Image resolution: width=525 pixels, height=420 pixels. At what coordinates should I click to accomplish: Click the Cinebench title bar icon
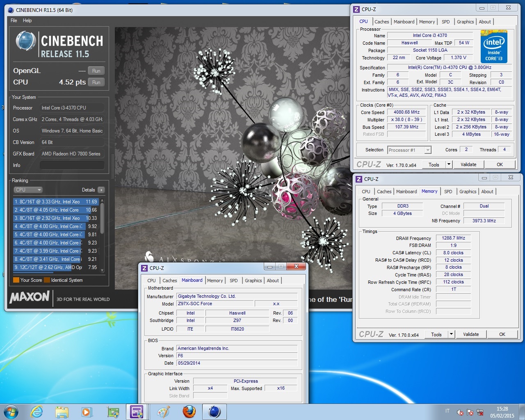pos(11,10)
